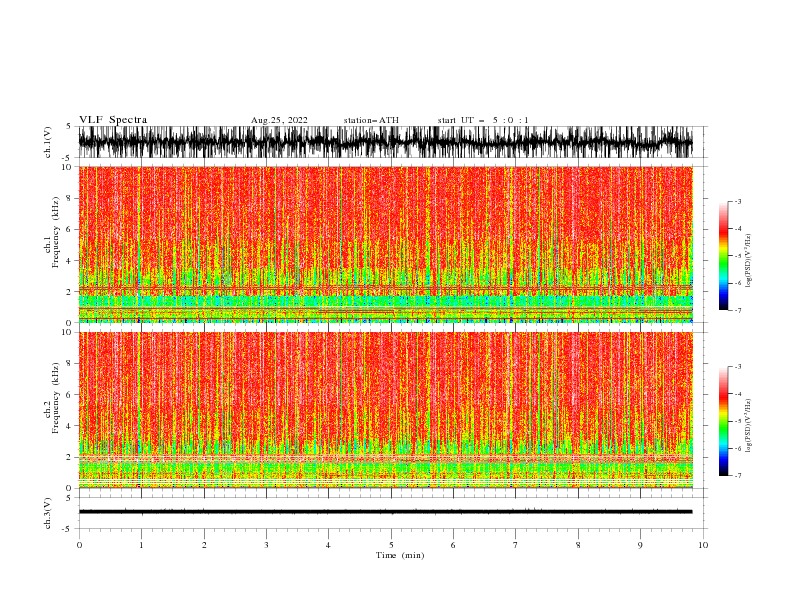This screenshot has width=792, height=612.
Task: Click the upper colorbar tick label "-3"
Action: (x=738, y=201)
